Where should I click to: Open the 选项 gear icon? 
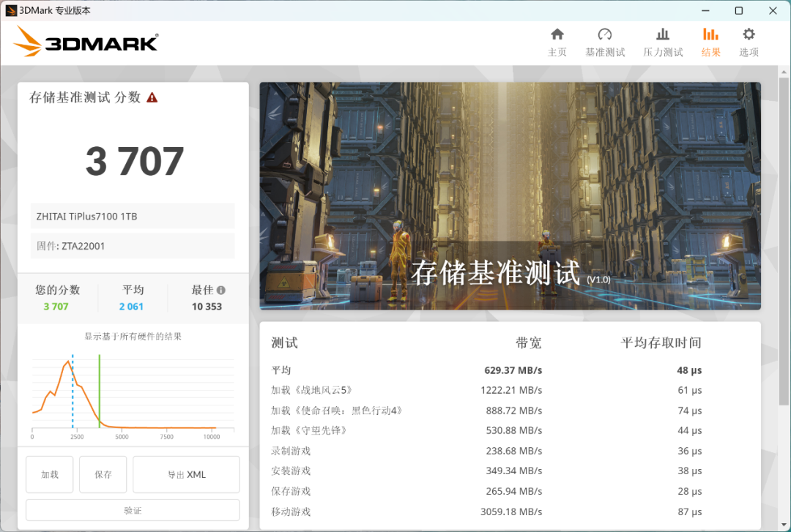click(x=749, y=34)
